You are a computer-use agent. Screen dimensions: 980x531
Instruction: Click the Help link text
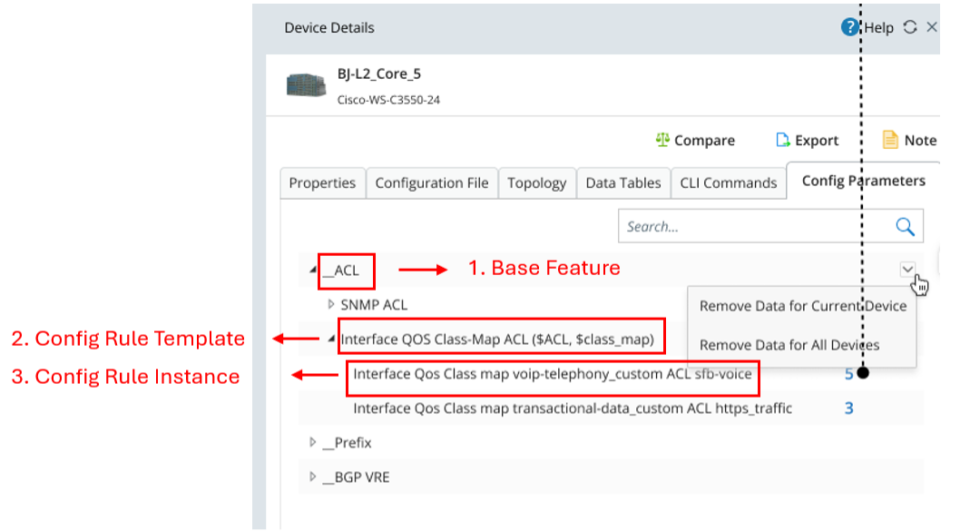tap(878, 27)
